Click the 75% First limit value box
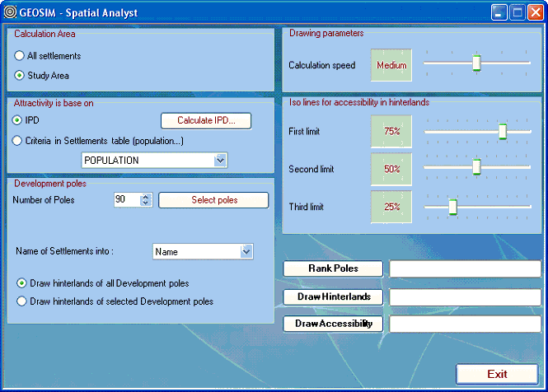The width and height of the screenshot is (548, 392). click(391, 132)
